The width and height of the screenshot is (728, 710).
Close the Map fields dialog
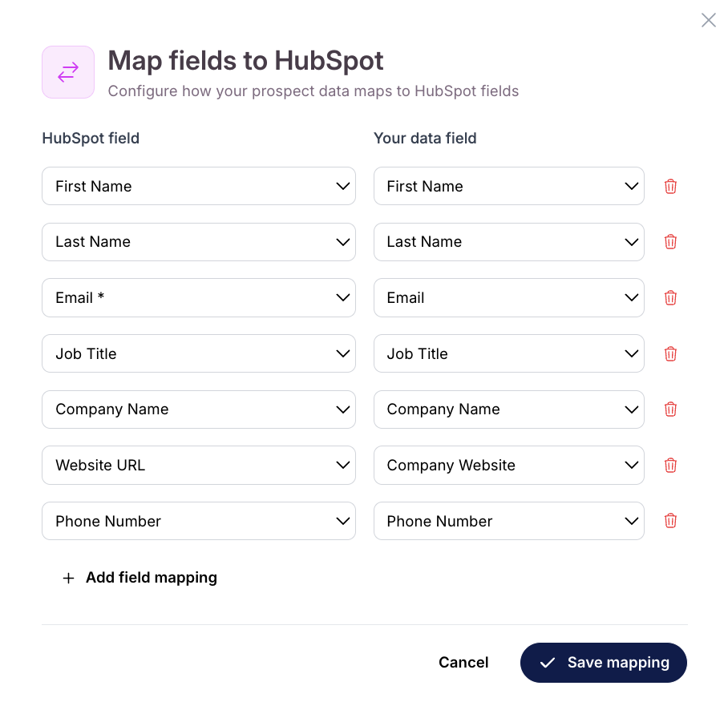coord(708,20)
